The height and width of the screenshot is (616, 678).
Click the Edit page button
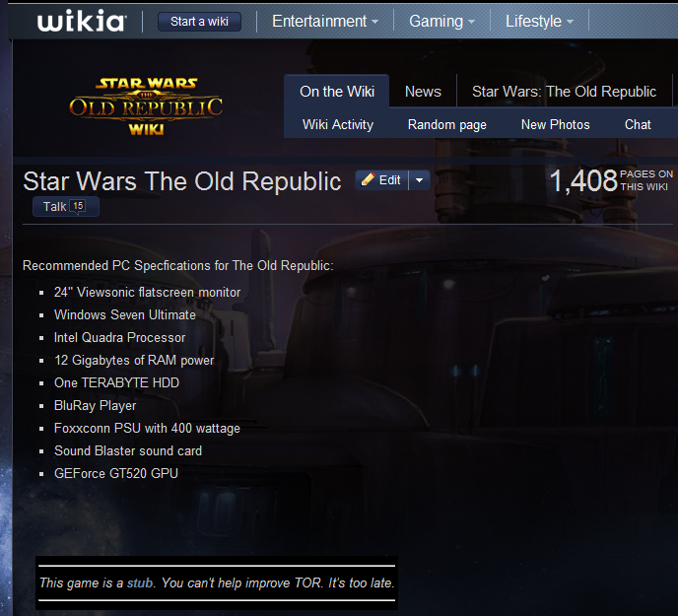click(382, 180)
